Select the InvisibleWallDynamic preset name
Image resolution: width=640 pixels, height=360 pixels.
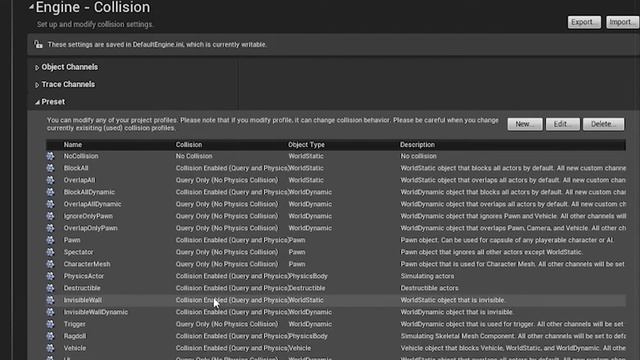click(x=96, y=312)
